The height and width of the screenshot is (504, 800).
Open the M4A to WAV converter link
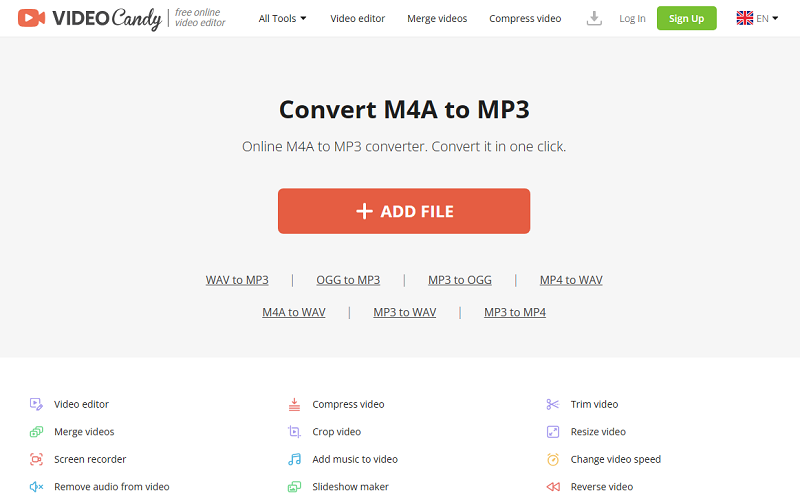[294, 312]
